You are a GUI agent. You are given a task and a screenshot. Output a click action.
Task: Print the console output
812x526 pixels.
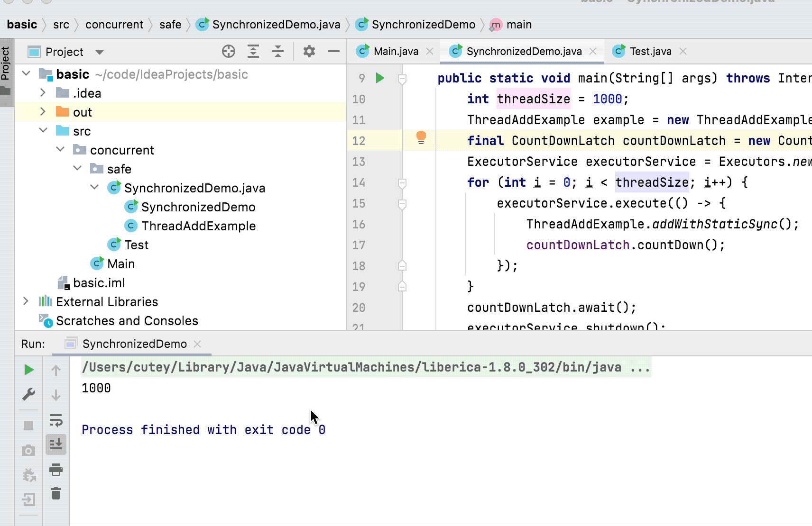coord(56,469)
